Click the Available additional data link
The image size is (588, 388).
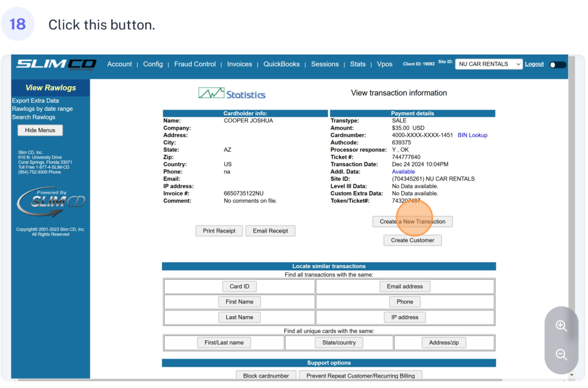click(x=403, y=171)
